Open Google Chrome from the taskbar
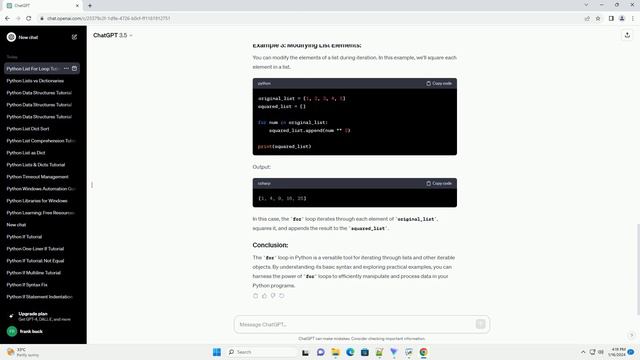 click(424, 352)
